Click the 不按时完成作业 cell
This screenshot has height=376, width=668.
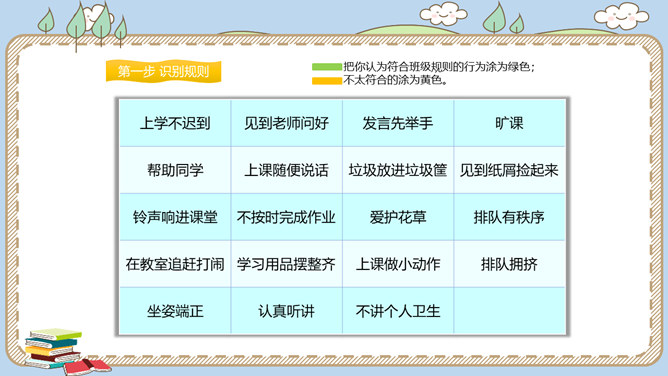pyautogui.click(x=287, y=217)
